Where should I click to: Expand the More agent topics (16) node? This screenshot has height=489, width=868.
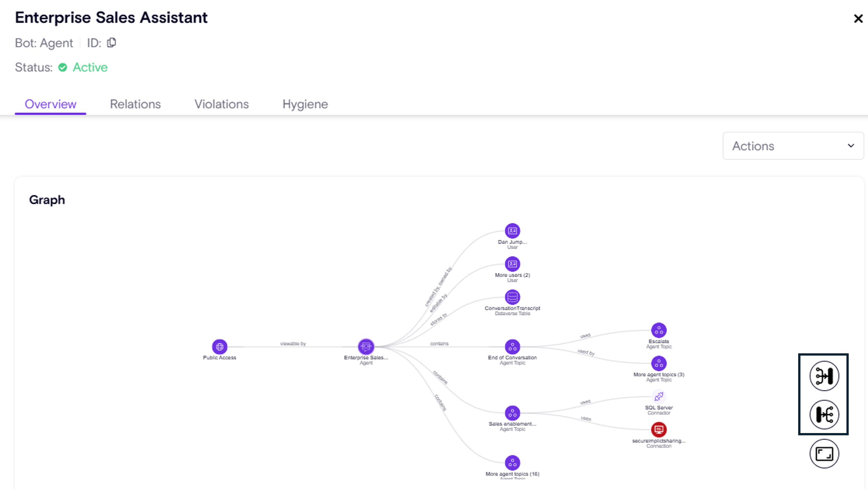(512, 463)
